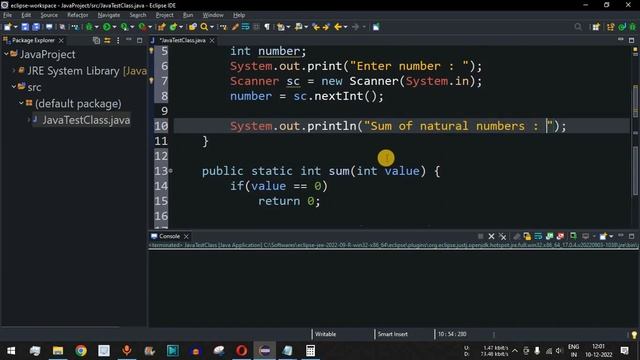Click the Save All toolbar icon

click(x=36, y=27)
